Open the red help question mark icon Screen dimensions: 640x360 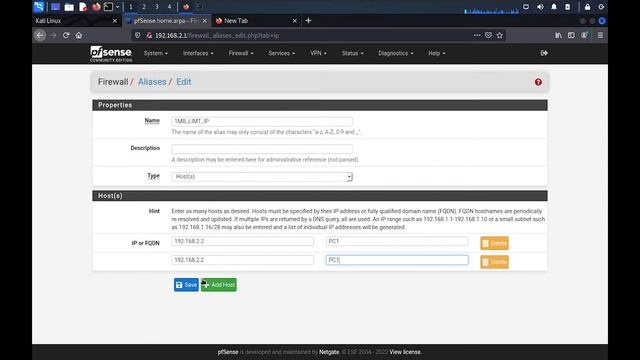538,82
